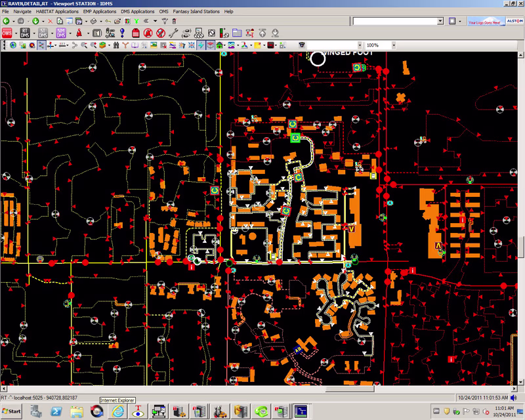Click the Windows Start button

[11, 411]
